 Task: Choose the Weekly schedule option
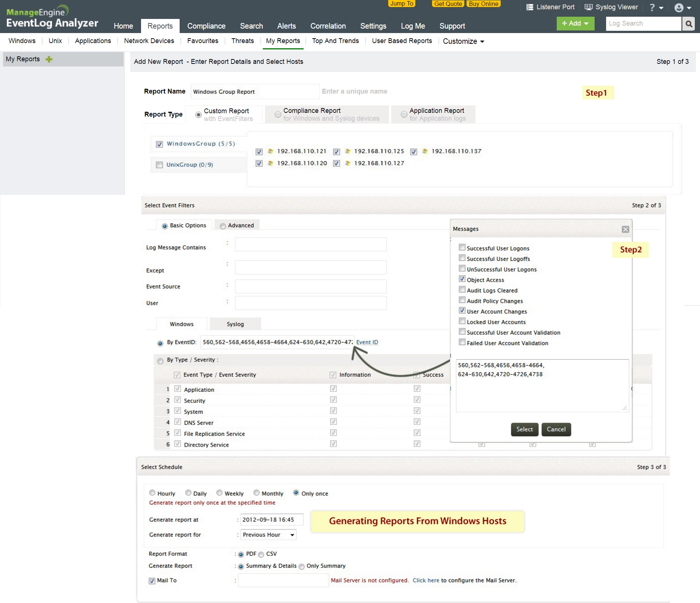coord(219,493)
